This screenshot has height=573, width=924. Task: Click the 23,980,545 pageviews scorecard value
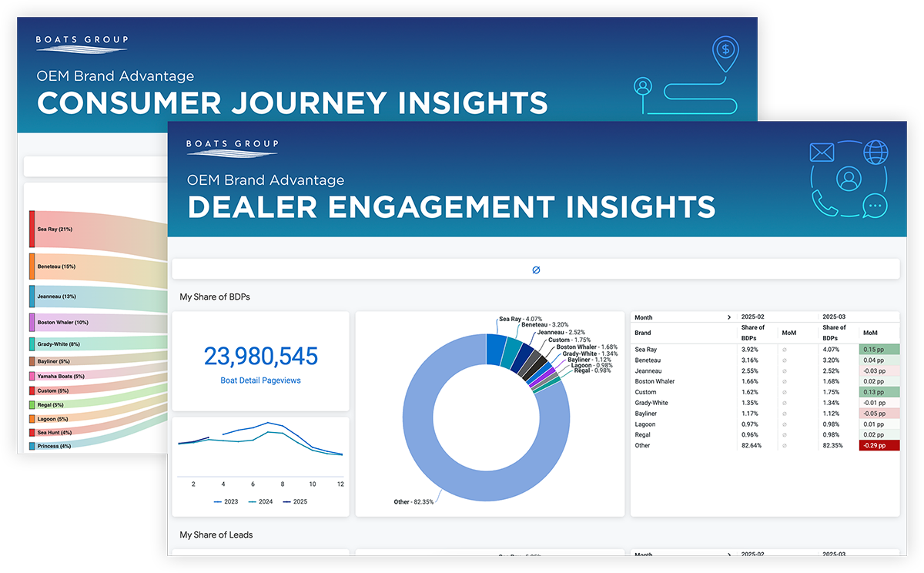pyautogui.click(x=260, y=356)
